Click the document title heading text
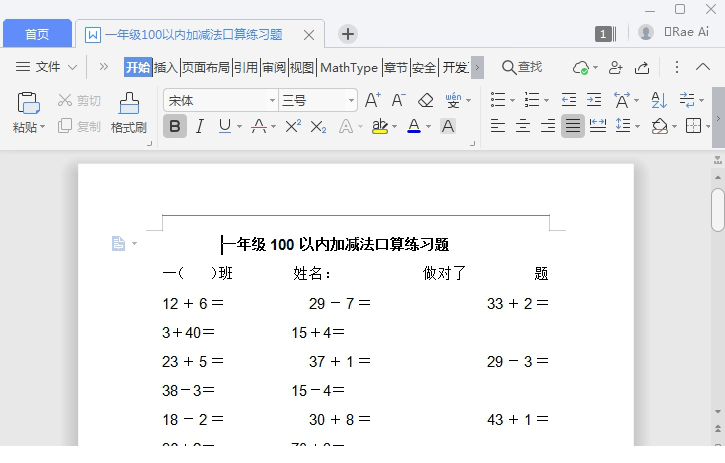The image size is (725, 463). click(337, 244)
